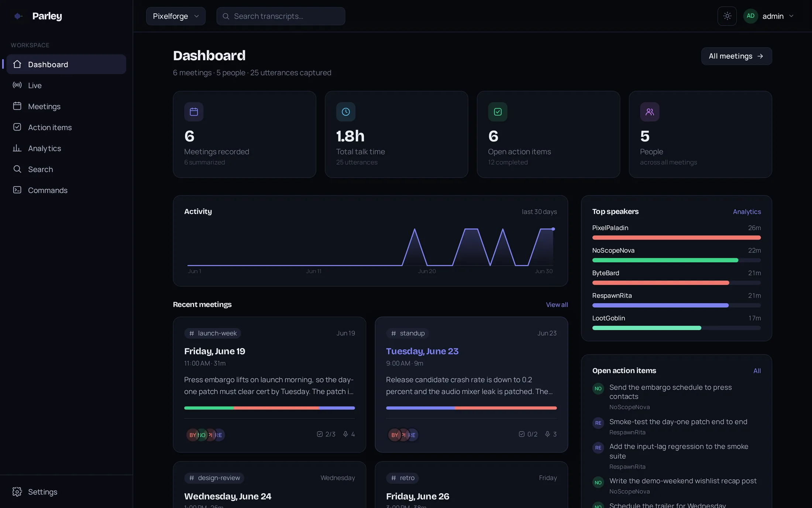Click the Parley waveform logo icon
The height and width of the screenshot is (508, 812).
[x=18, y=16]
